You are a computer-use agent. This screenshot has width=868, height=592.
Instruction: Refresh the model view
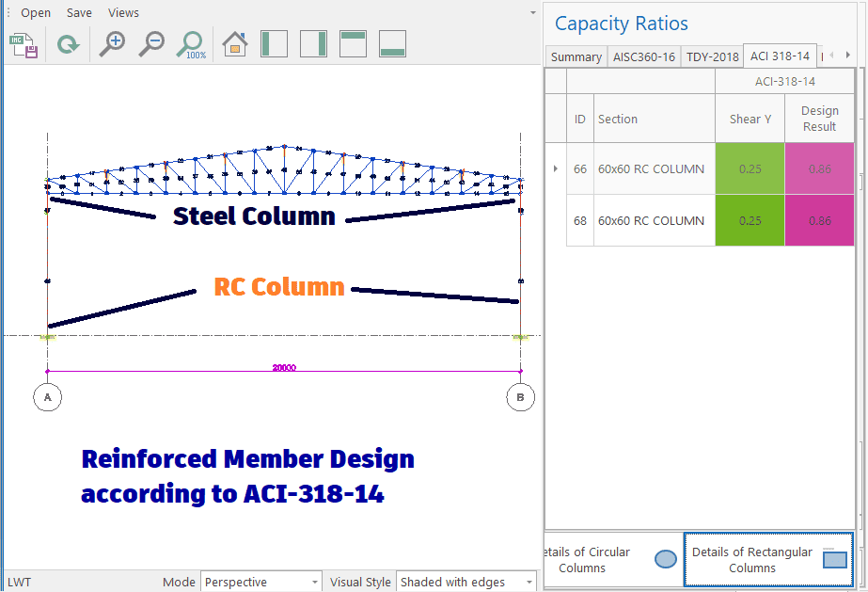[68, 44]
